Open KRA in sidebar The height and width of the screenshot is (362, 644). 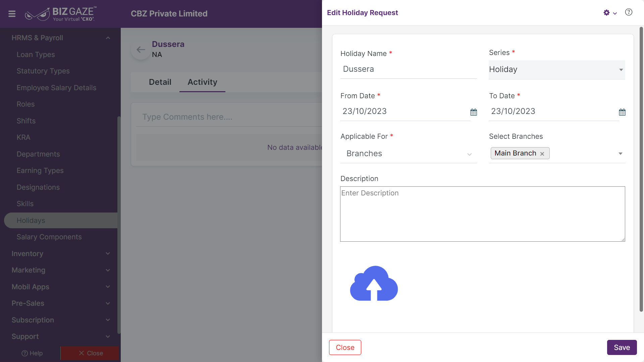coord(23,137)
